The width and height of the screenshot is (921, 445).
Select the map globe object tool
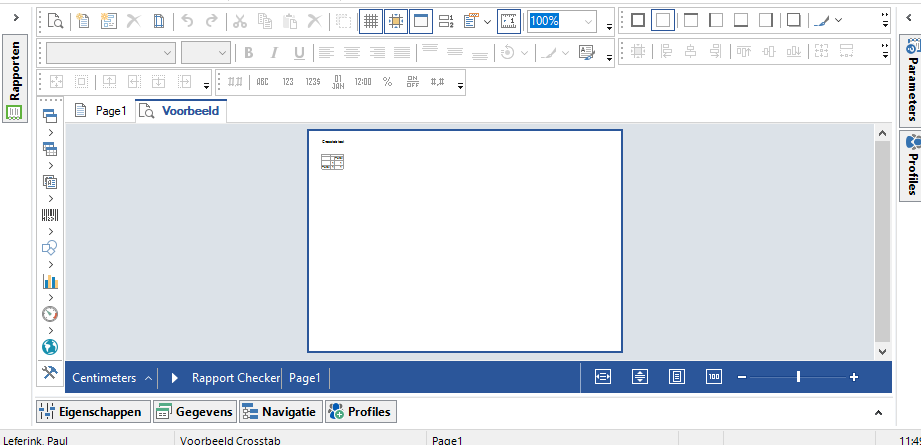point(50,347)
